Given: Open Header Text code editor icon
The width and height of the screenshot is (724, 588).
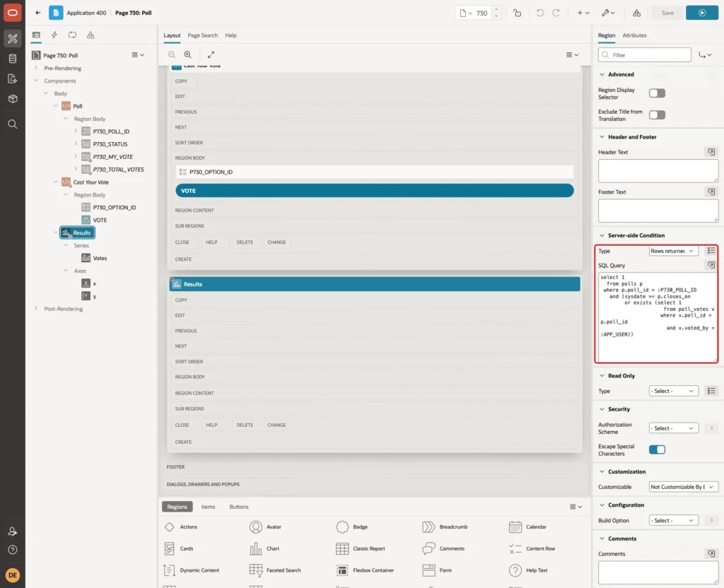Looking at the screenshot, I should tap(711, 152).
